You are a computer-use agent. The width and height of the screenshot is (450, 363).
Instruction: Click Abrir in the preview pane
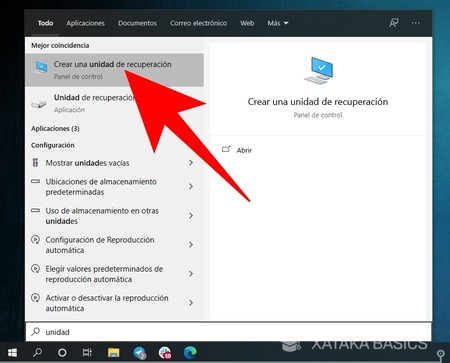244,150
